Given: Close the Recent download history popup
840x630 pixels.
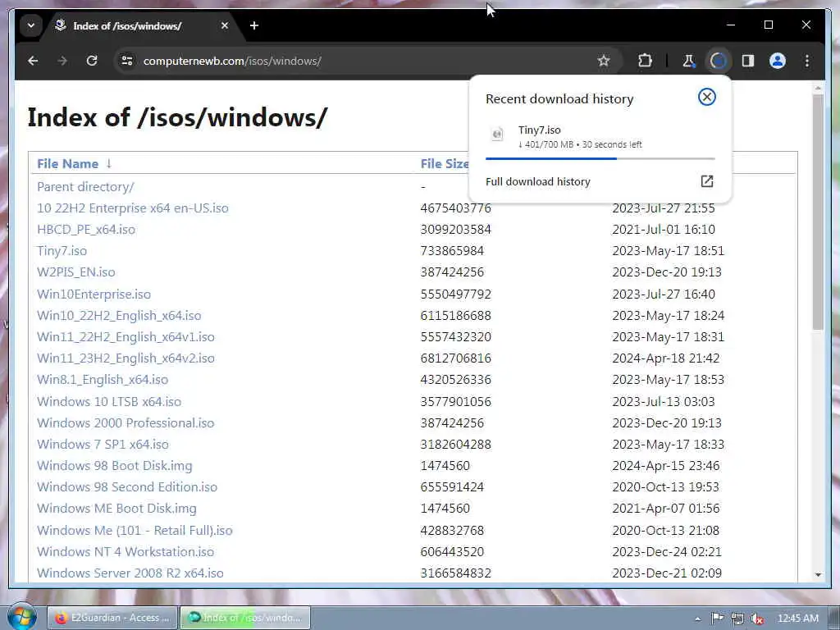Looking at the screenshot, I should tap(706, 97).
